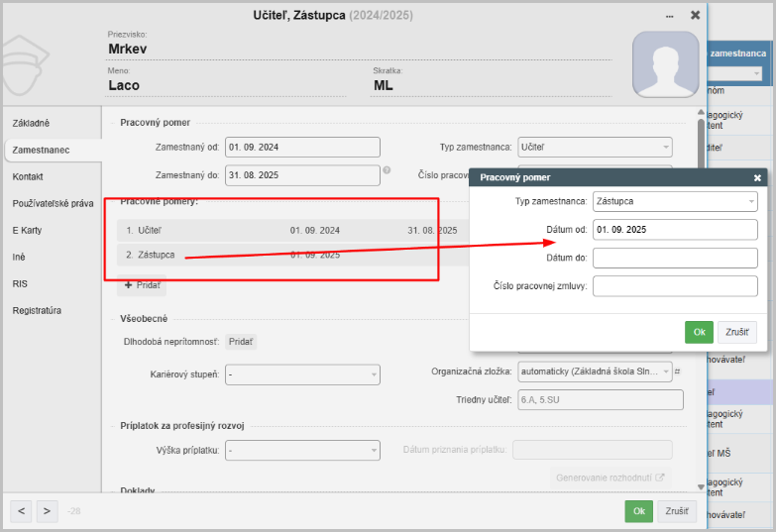Open the Používateľské práva tab
Viewport: 776px width, 532px height.
[53, 203]
